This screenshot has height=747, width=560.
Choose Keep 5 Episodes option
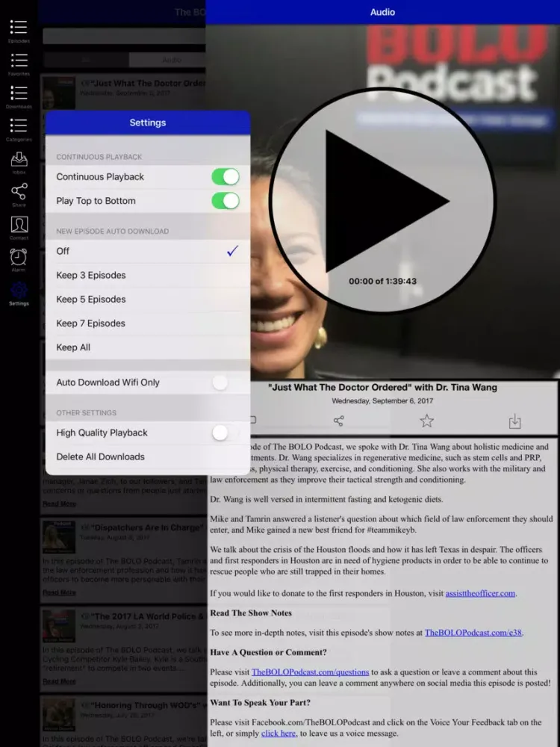tap(148, 300)
